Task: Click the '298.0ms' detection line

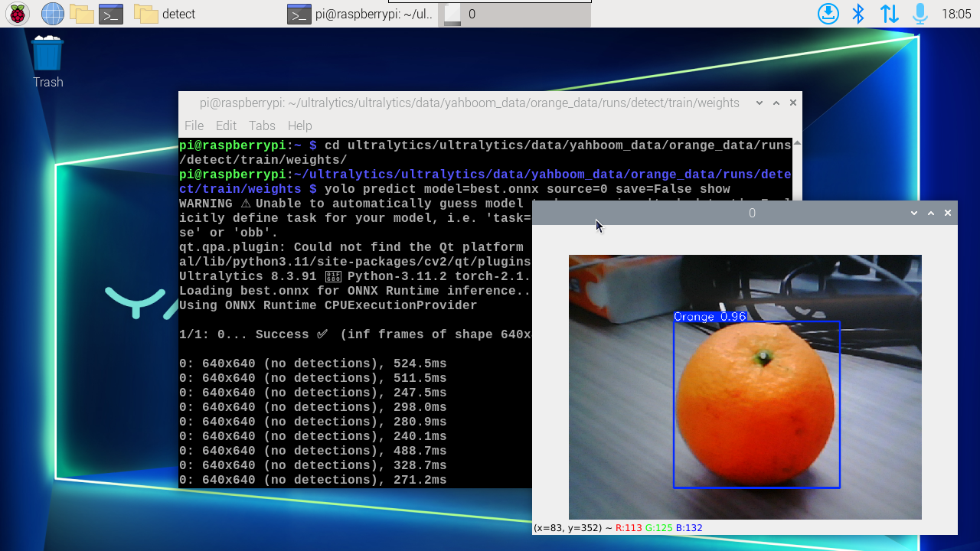Action: point(313,407)
